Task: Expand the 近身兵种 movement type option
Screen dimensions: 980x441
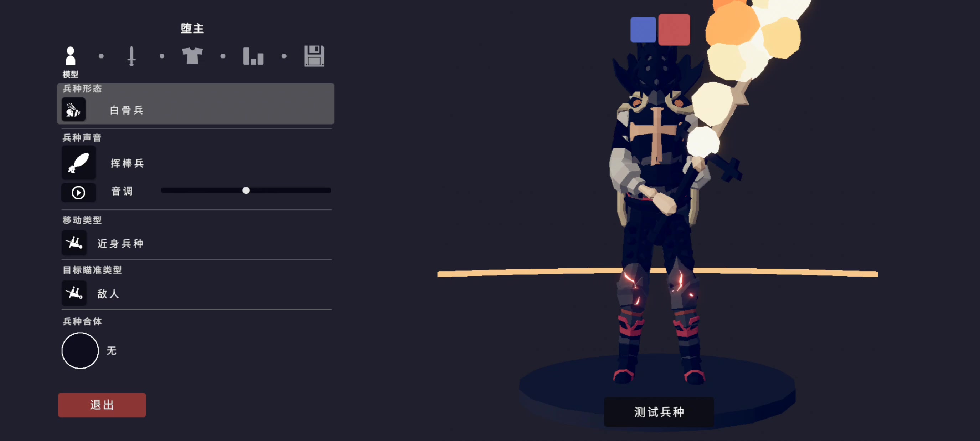Action: tap(197, 243)
